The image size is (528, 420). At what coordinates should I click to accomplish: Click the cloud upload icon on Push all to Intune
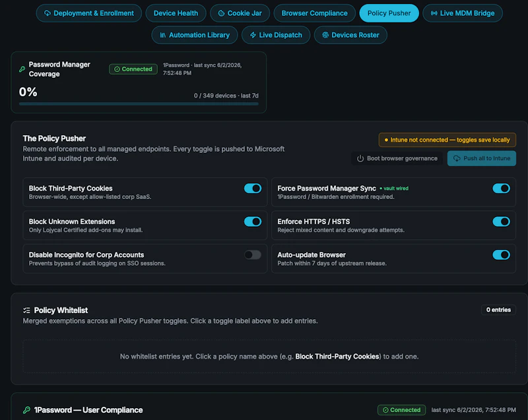point(457,158)
